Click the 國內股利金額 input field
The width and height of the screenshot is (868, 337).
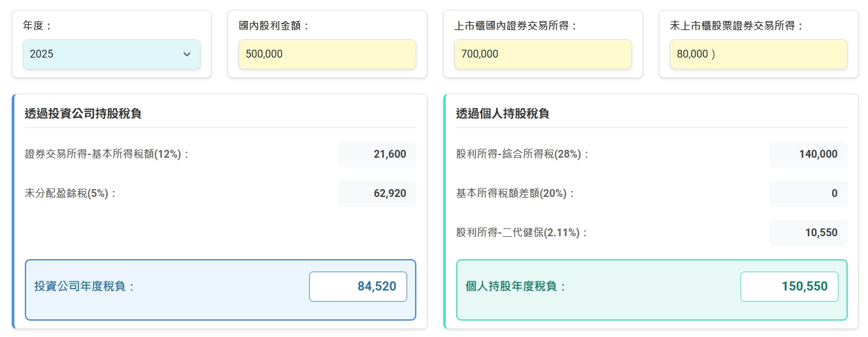pos(327,54)
